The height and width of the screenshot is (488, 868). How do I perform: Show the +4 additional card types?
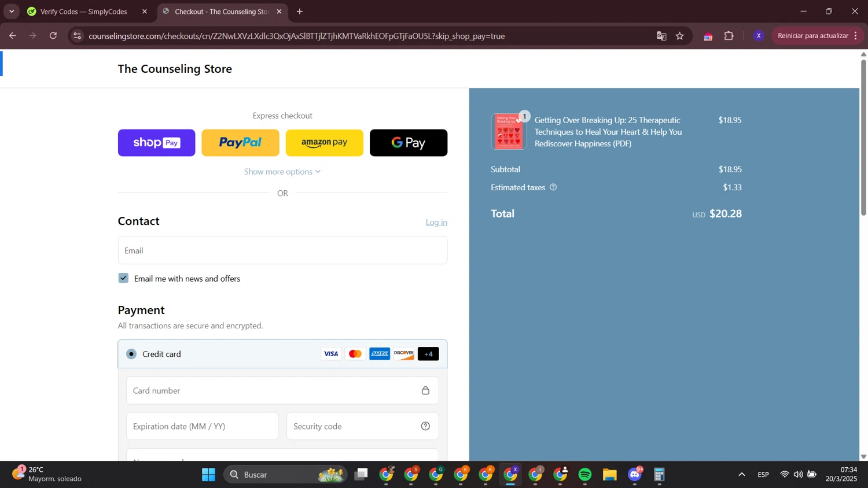[x=428, y=354]
